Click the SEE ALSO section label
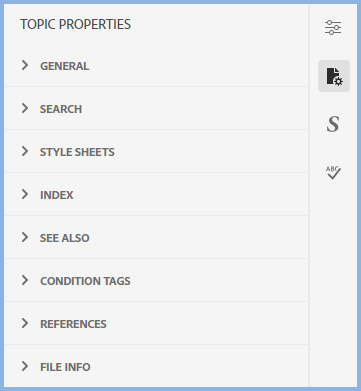This screenshot has width=361, height=391. tap(65, 238)
